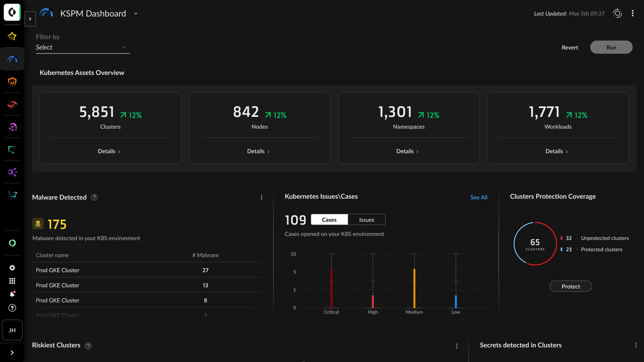The height and width of the screenshot is (362, 644).
Task: Open the starred favorites icon
Action: coord(12,36)
